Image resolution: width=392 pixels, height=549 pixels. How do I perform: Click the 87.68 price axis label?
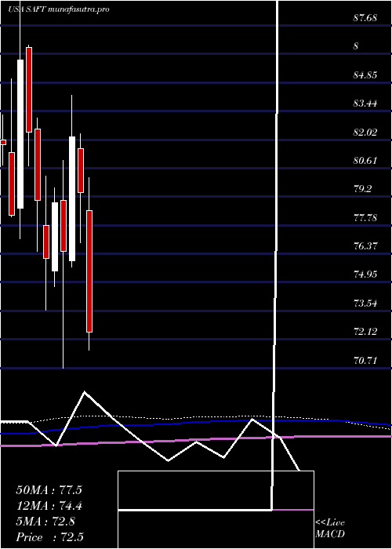point(365,18)
